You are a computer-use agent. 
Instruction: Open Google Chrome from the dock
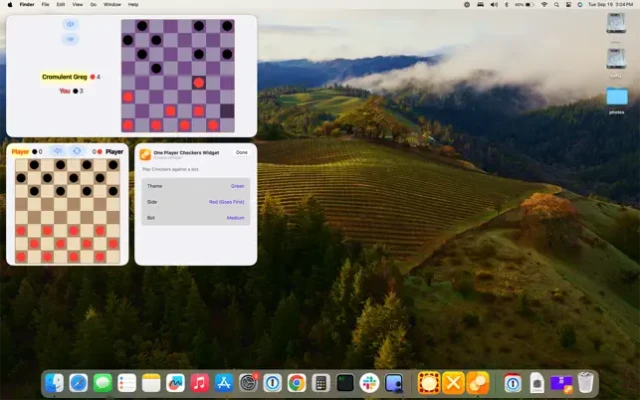click(x=297, y=383)
